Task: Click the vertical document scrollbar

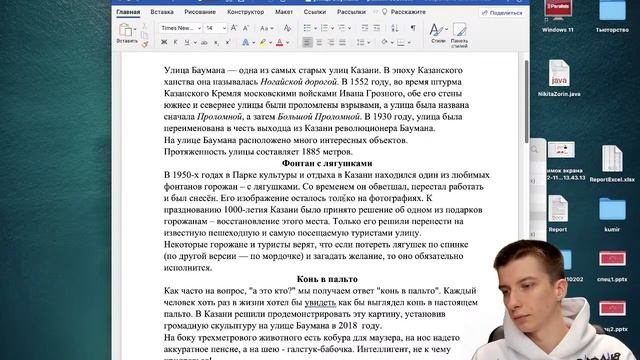Action: pyautogui.click(x=527, y=102)
